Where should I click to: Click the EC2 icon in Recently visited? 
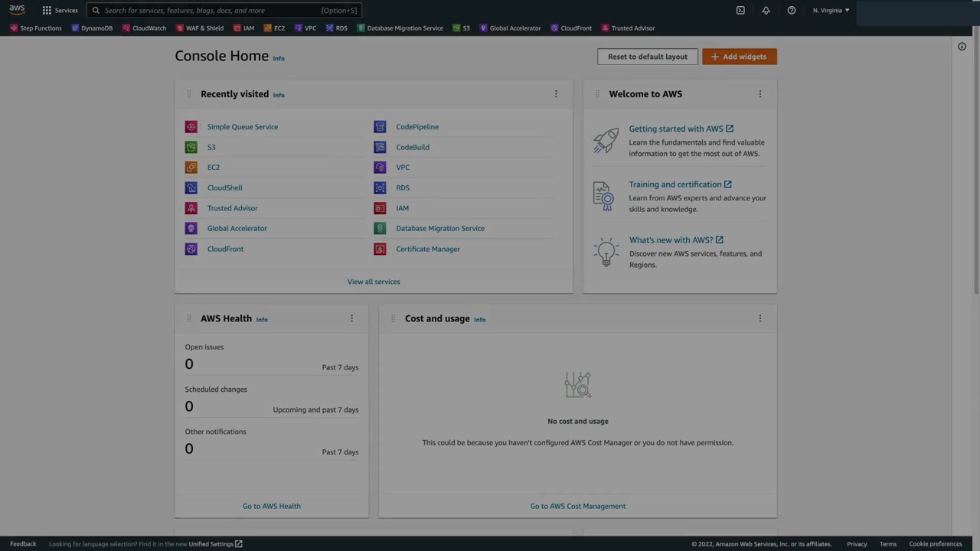(x=191, y=168)
